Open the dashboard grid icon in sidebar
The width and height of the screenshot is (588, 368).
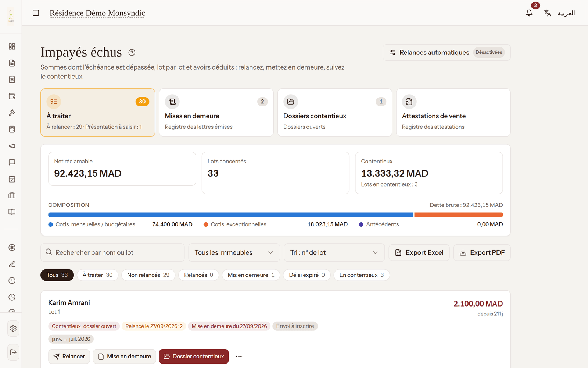[x=12, y=46]
